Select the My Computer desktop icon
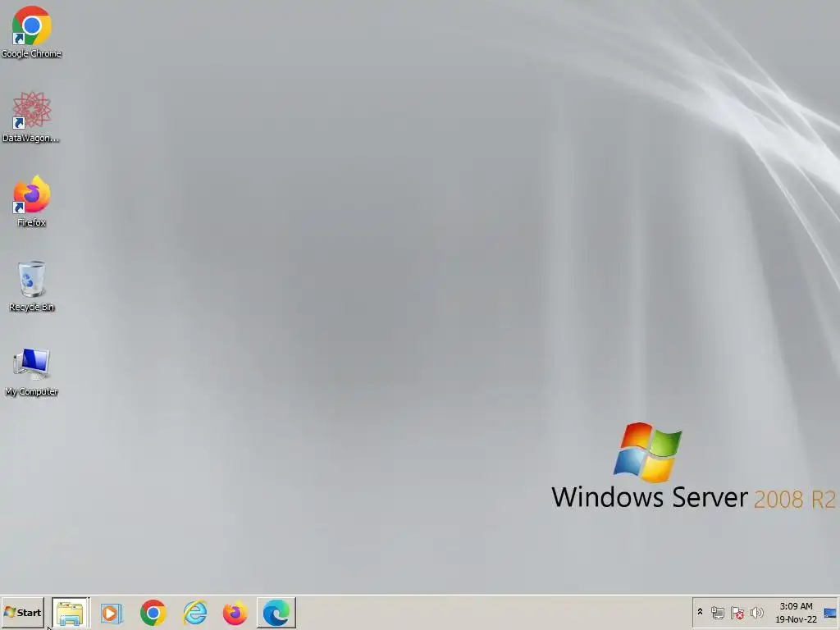This screenshot has width=840, height=630. tap(31, 372)
